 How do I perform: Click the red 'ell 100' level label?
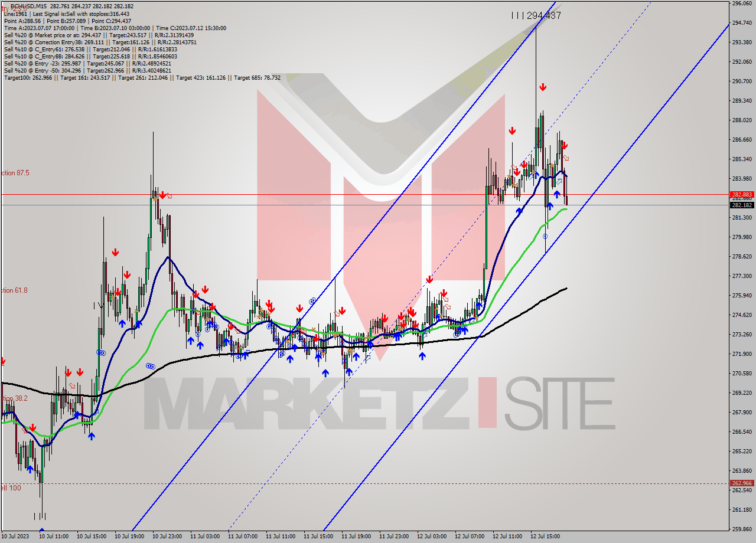[x=11, y=488]
